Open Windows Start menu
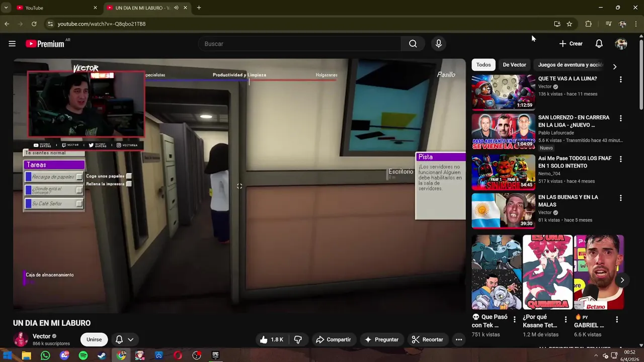This screenshot has width=644, height=362. tap(8, 355)
